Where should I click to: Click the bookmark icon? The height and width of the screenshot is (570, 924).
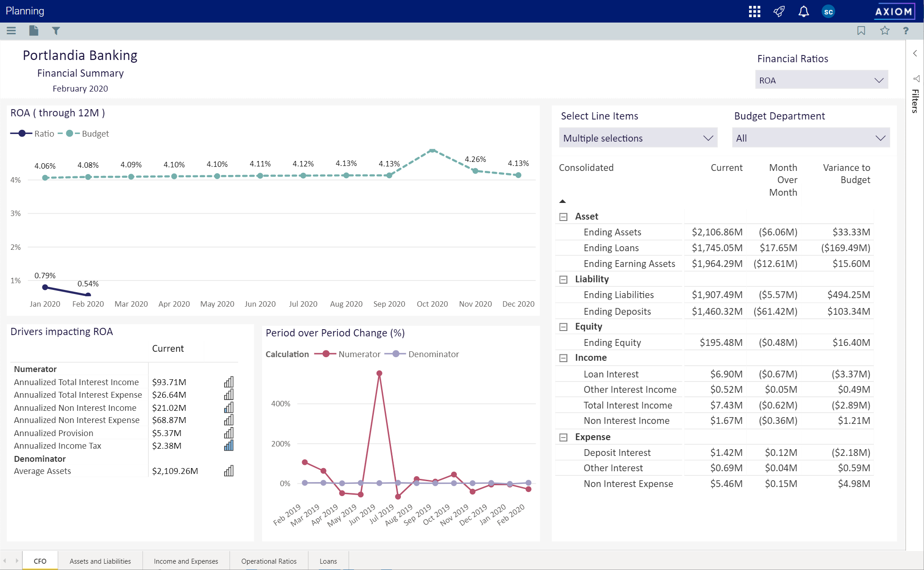pyautogui.click(x=861, y=31)
